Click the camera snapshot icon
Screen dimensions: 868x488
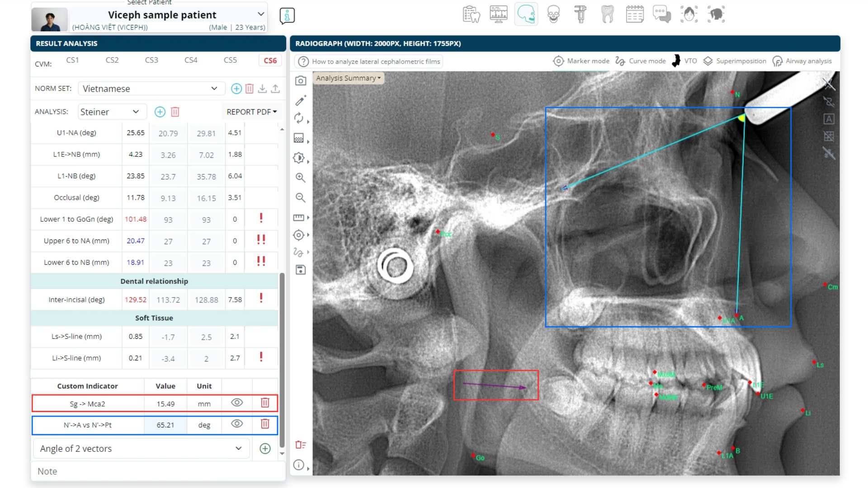pos(301,81)
